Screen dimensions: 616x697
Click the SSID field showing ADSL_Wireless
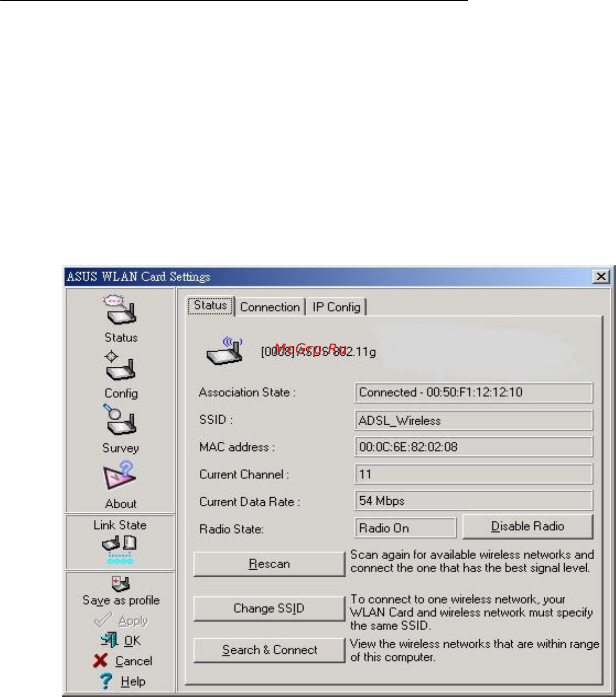pos(474,420)
